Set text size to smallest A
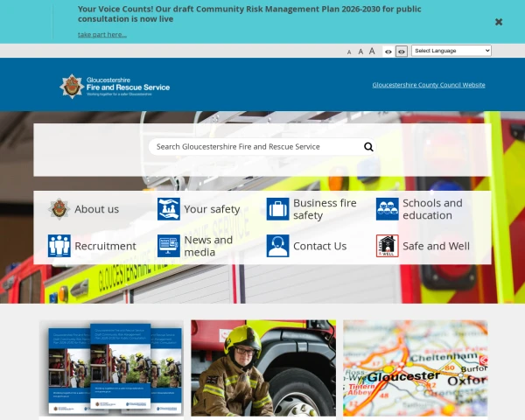525x420 pixels. point(349,52)
